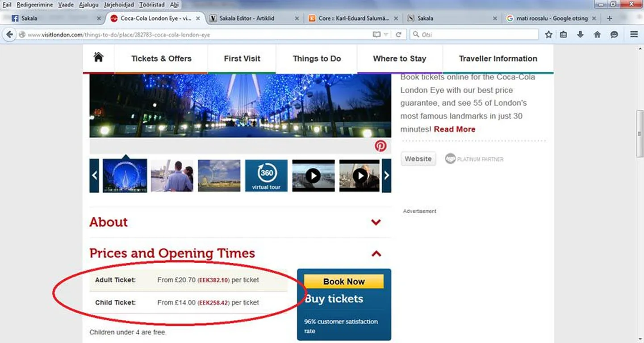Go back with the browser back arrow

pyautogui.click(x=9, y=34)
